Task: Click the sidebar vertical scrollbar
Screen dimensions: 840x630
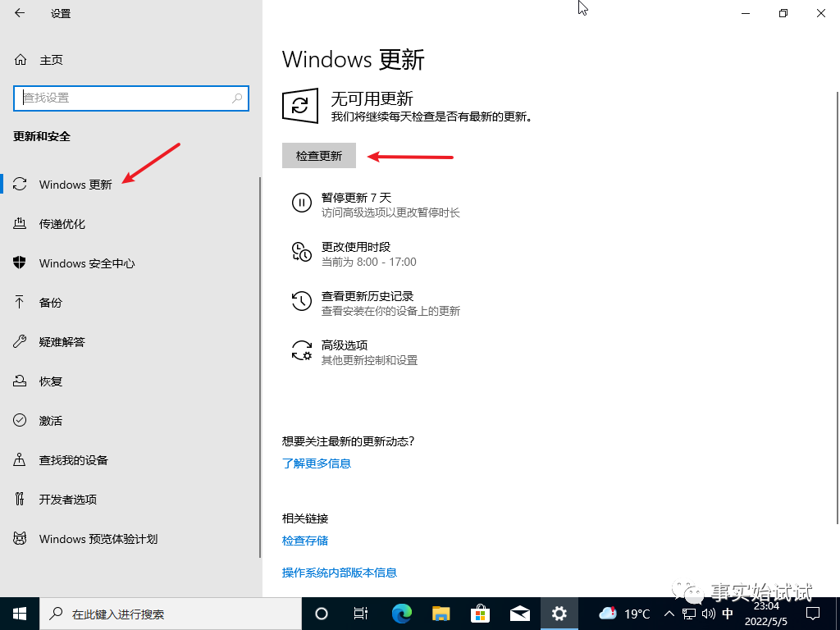Action: click(260, 367)
